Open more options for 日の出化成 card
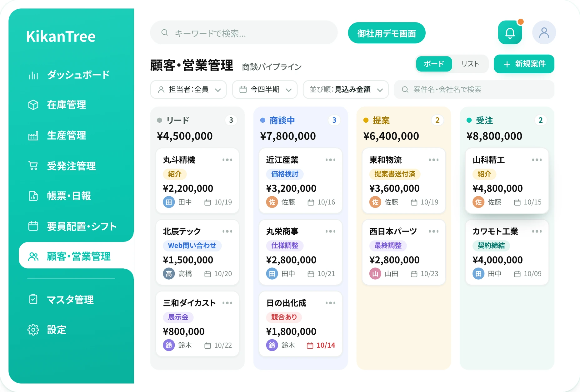The image size is (580, 392). tap(330, 303)
